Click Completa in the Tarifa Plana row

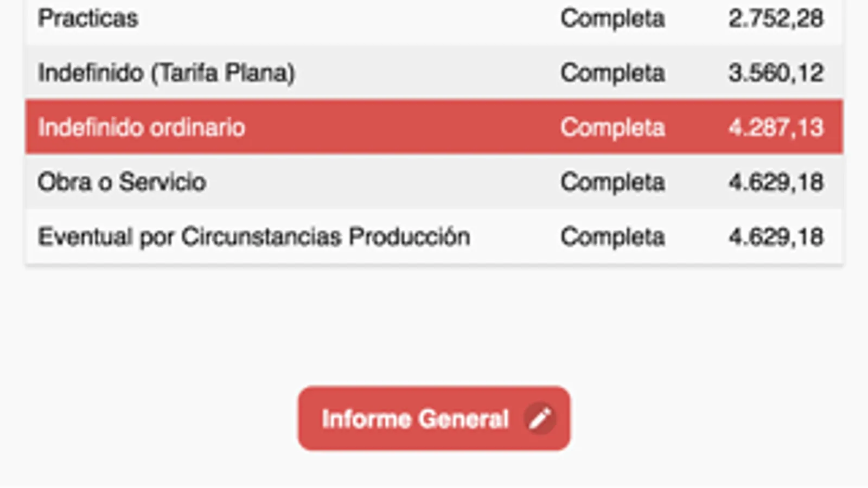[612, 73]
